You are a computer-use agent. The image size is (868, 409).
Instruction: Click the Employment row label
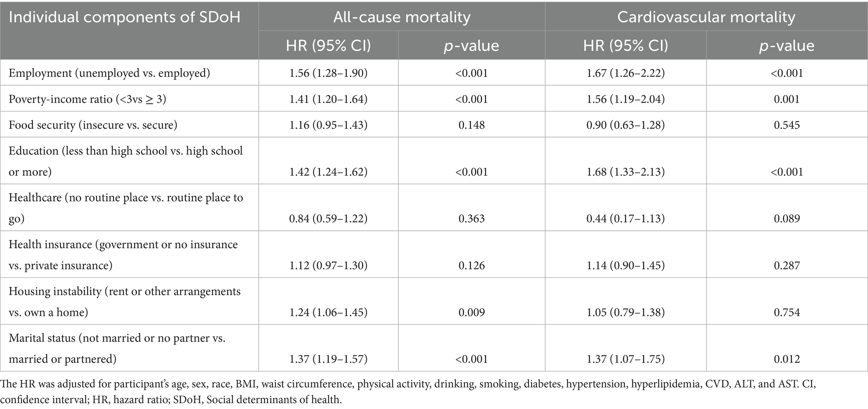pos(109,73)
